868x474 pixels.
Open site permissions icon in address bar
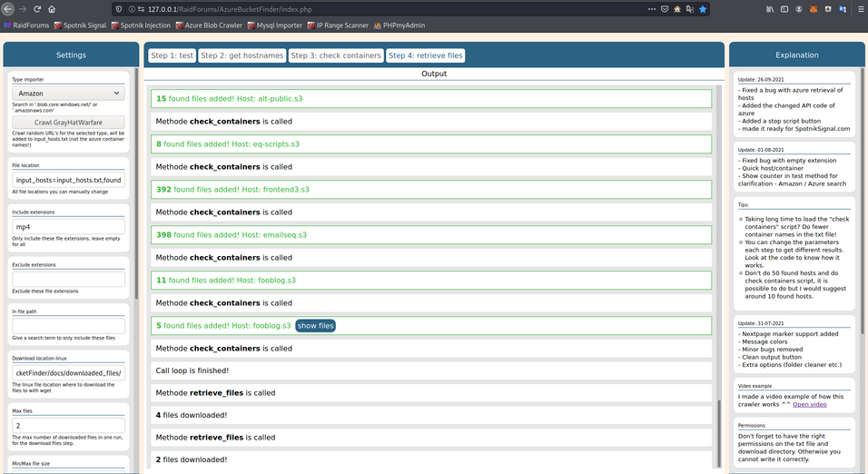coord(141,9)
